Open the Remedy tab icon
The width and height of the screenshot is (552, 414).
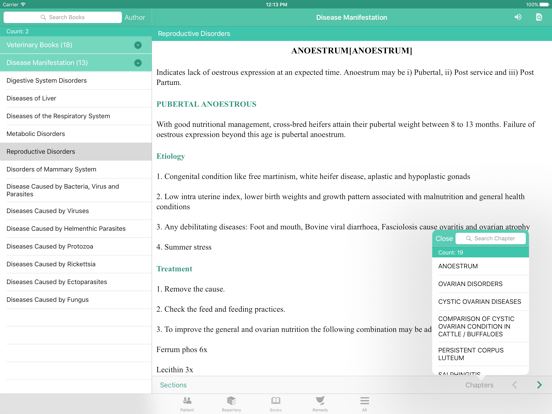pyautogui.click(x=320, y=403)
